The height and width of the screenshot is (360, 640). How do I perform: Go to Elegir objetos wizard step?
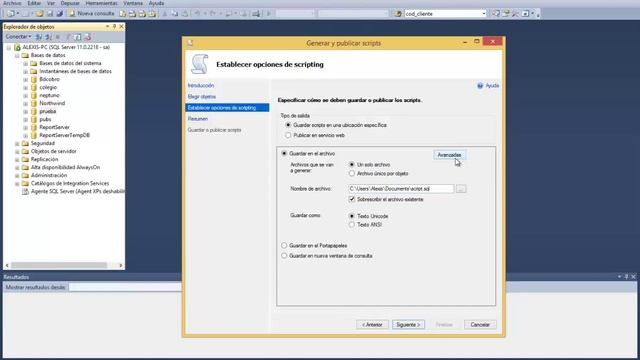click(202, 97)
